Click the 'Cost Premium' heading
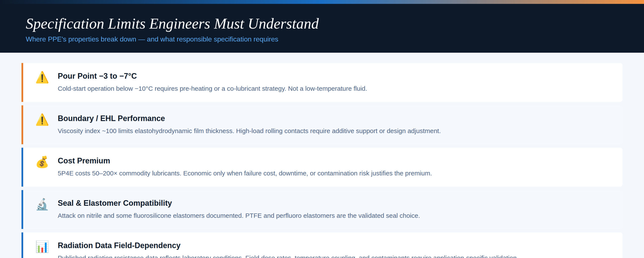 click(84, 161)
